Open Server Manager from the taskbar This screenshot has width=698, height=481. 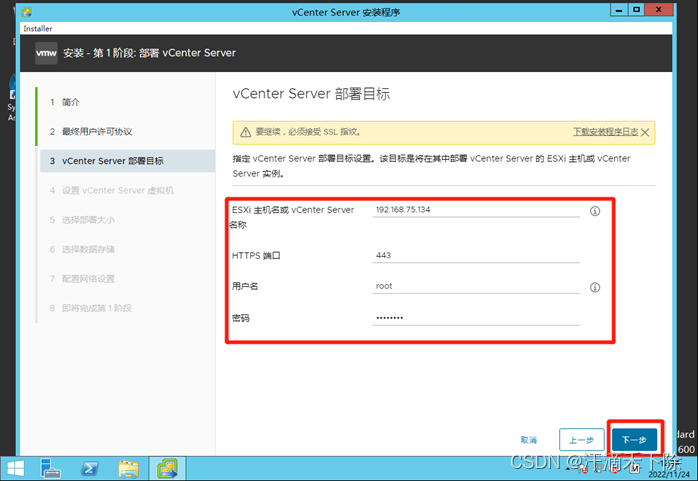(50, 469)
